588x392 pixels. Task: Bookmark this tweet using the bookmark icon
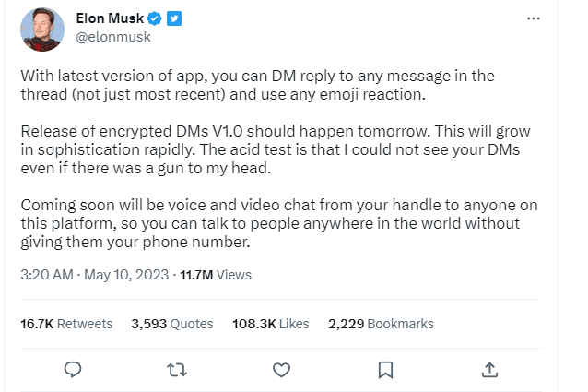tap(385, 370)
